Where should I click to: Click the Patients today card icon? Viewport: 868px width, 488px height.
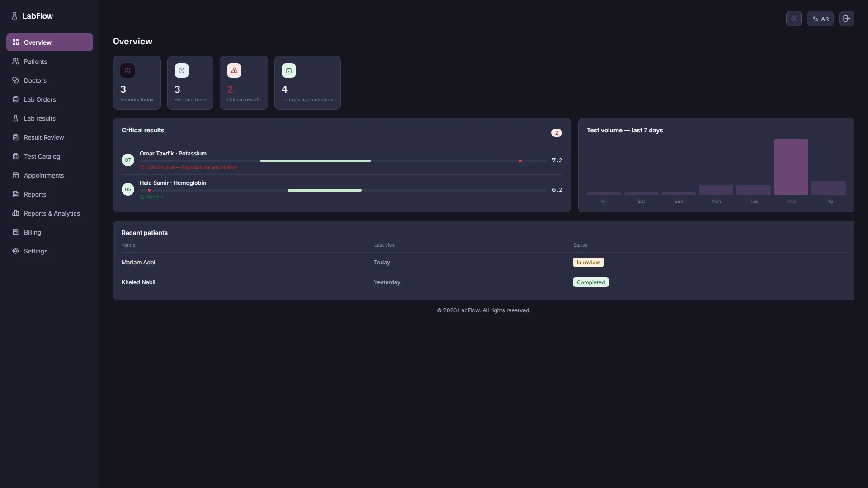tap(127, 70)
